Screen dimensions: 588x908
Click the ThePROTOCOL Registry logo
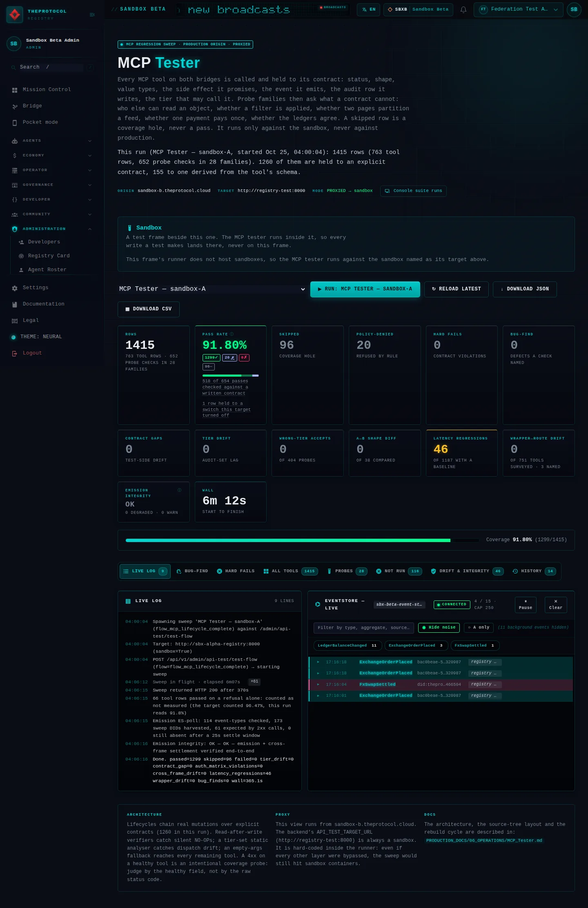[15, 15]
